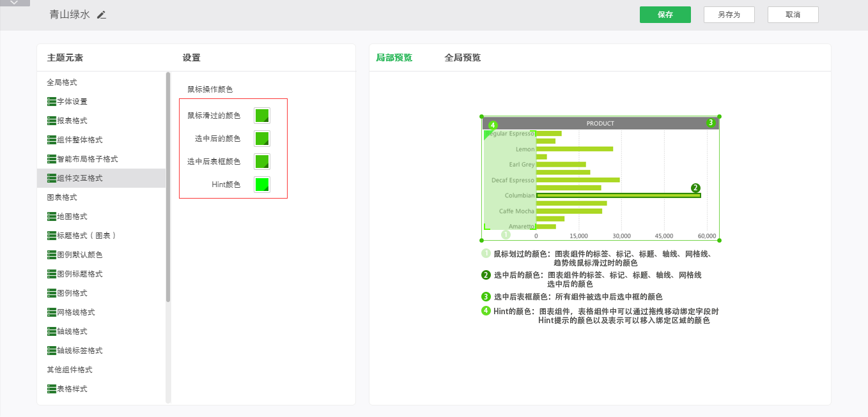Viewport: 868px width, 417px height.
Task: Click the icon beside 地图格式
Action: click(52, 216)
